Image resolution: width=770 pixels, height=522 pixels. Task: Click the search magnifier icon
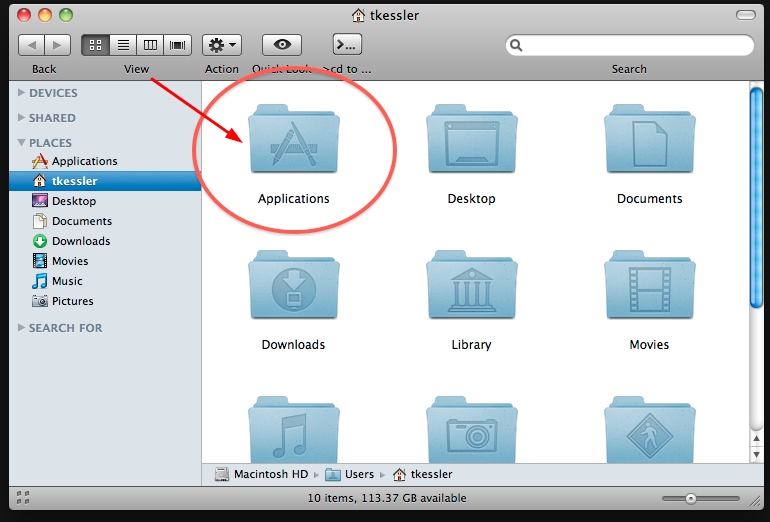click(x=516, y=45)
